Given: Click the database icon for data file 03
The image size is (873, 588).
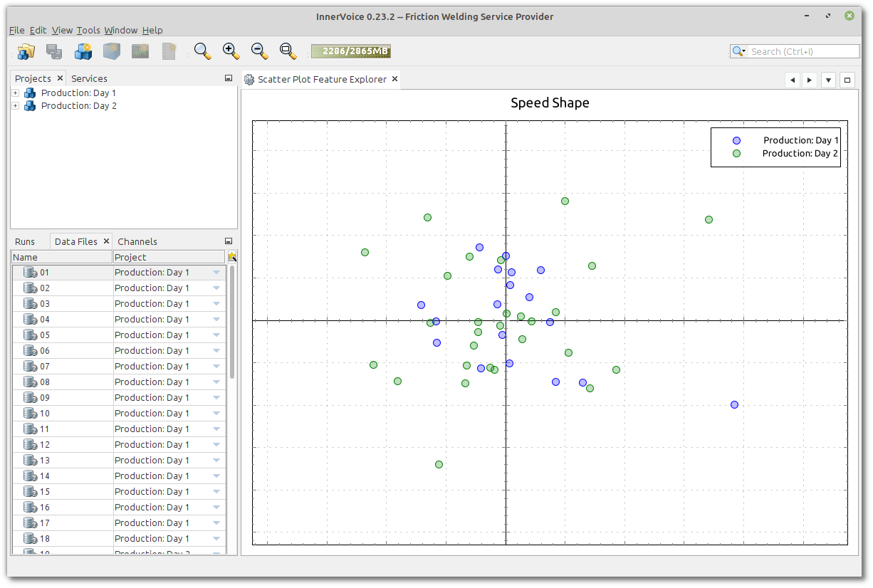Looking at the screenshot, I should tap(30, 304).
